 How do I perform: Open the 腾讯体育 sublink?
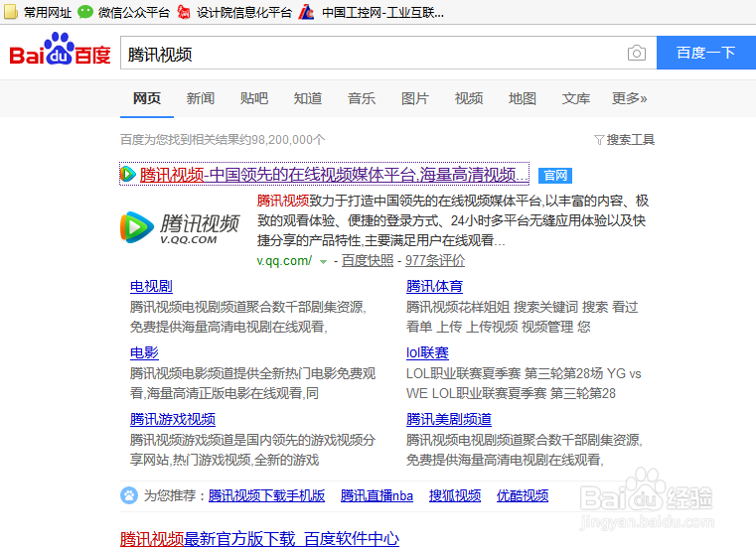[x=434, y=286]
